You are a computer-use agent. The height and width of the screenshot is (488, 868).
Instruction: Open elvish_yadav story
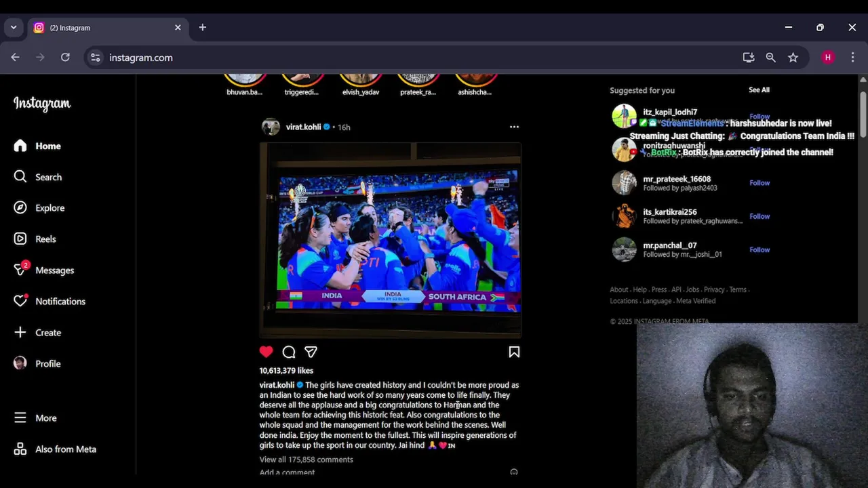coord(361,84)
